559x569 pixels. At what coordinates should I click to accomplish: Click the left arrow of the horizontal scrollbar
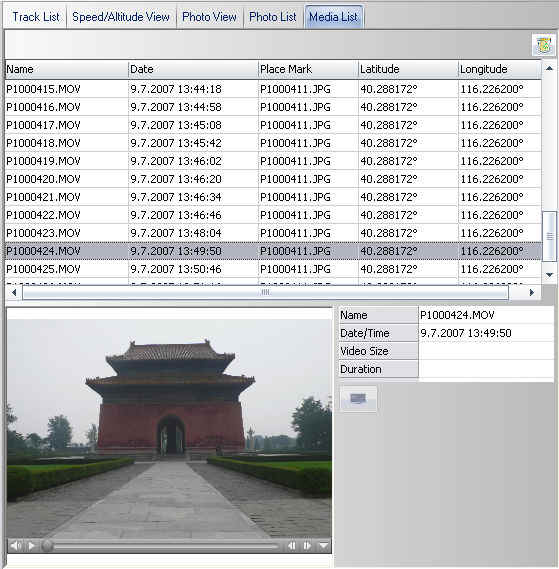point(14,292)
